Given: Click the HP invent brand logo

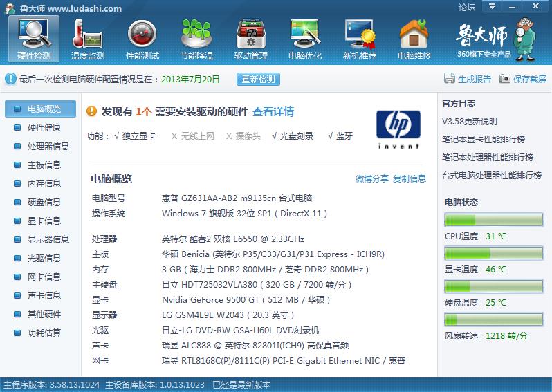Looking at the screenshot, I should point(398,129).
